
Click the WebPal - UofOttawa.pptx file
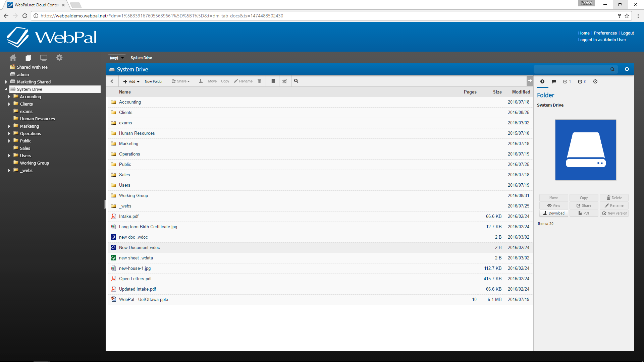click(143, 299)
